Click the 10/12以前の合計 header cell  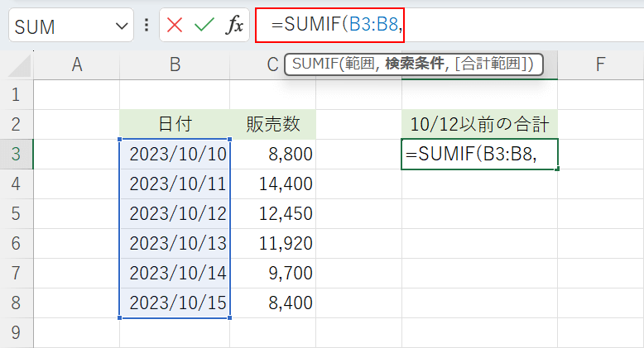pyautogui.click(x=479, y=124)
